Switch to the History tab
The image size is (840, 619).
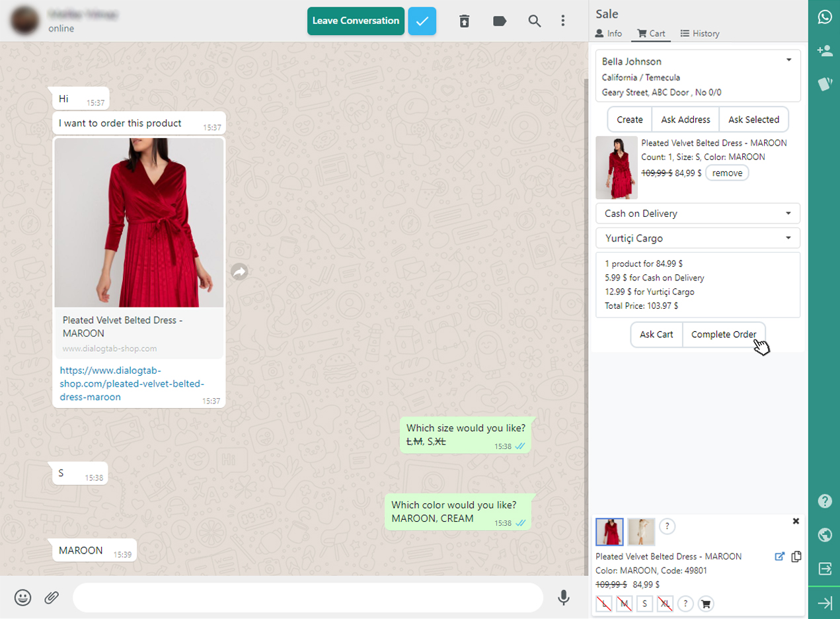(x=700, y=33)
